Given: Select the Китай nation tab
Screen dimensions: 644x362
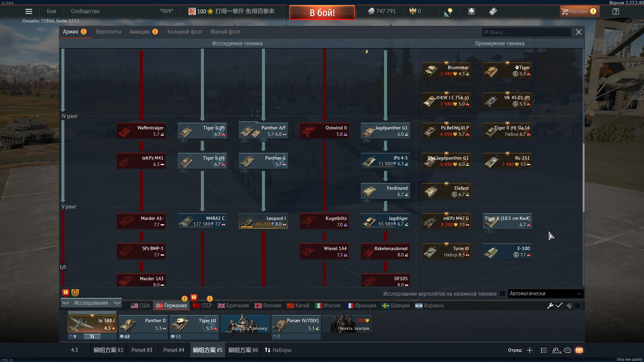Looking at the screenshot, I should coord(298,306).
